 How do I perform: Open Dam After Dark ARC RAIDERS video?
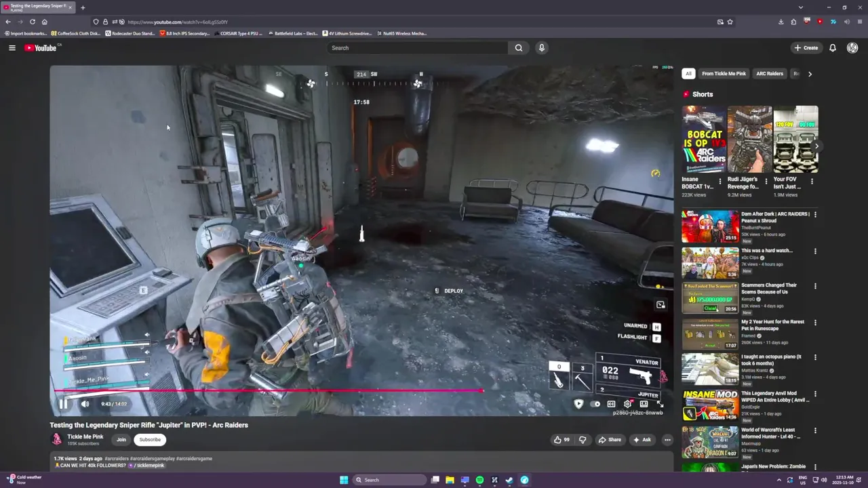[x=710, y=226]
